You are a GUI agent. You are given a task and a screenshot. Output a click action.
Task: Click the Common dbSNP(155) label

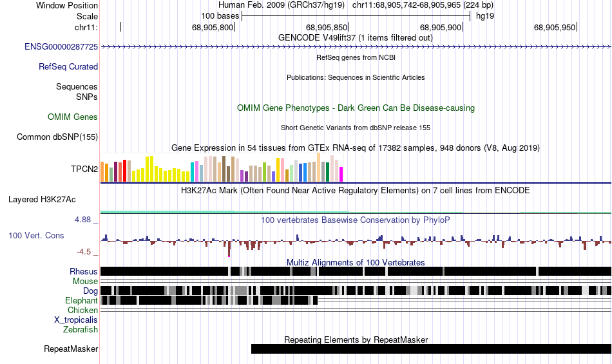[x=57, y=137]
